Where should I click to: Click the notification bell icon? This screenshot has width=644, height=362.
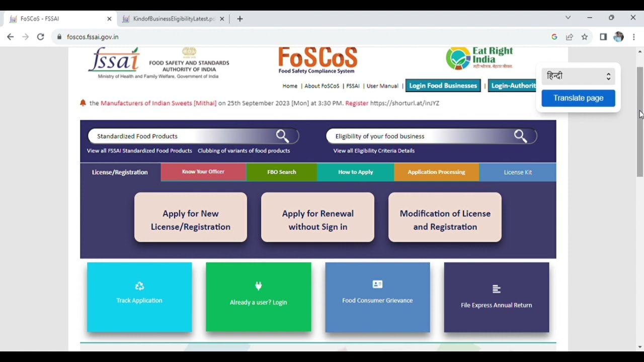tap(83, 103)
